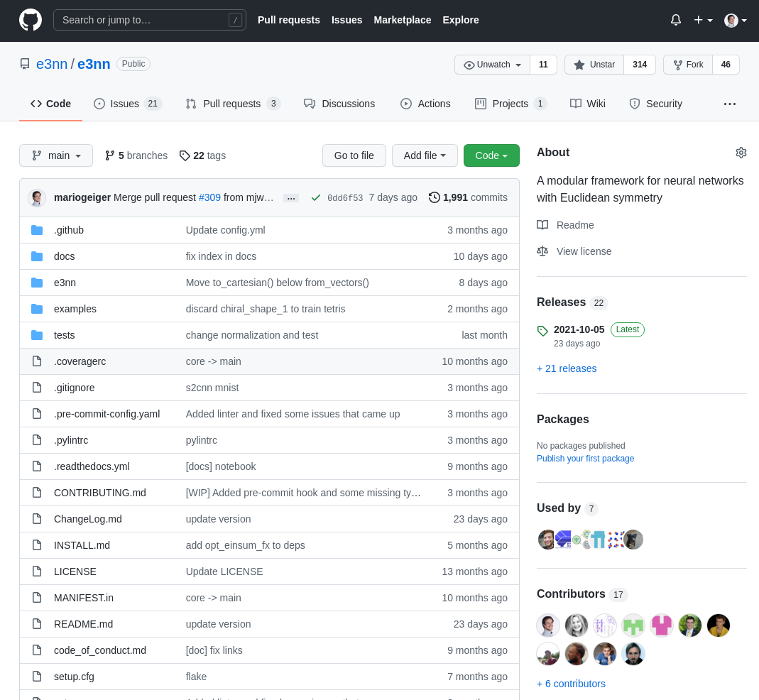Open the Projects tab

[x=510, y=104]
